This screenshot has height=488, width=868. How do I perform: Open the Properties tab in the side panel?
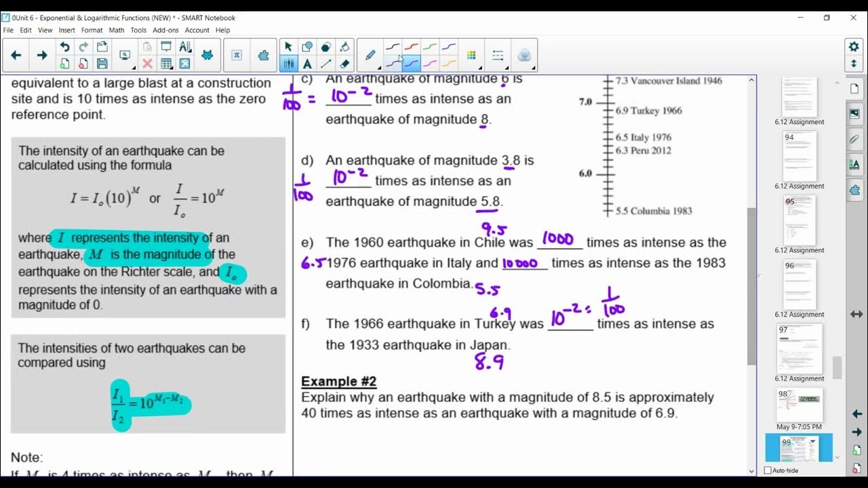tap(854, 164)
